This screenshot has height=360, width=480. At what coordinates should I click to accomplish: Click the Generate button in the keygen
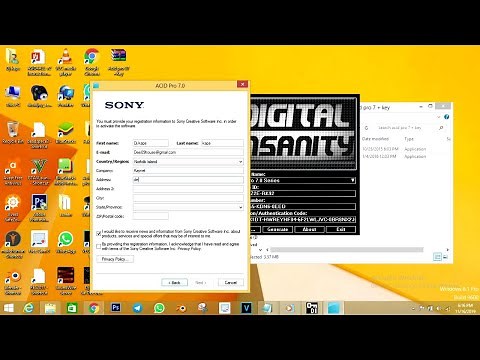pyautogui.click(x=277, y=229)
